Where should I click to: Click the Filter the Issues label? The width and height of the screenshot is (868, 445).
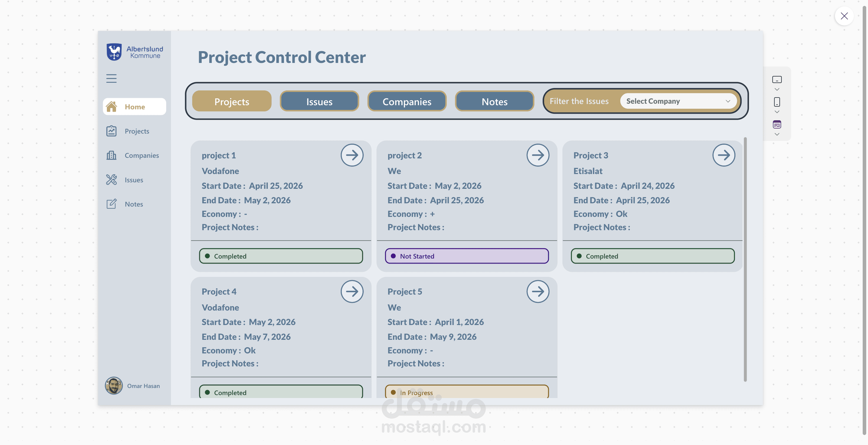(x=579, y=101)
